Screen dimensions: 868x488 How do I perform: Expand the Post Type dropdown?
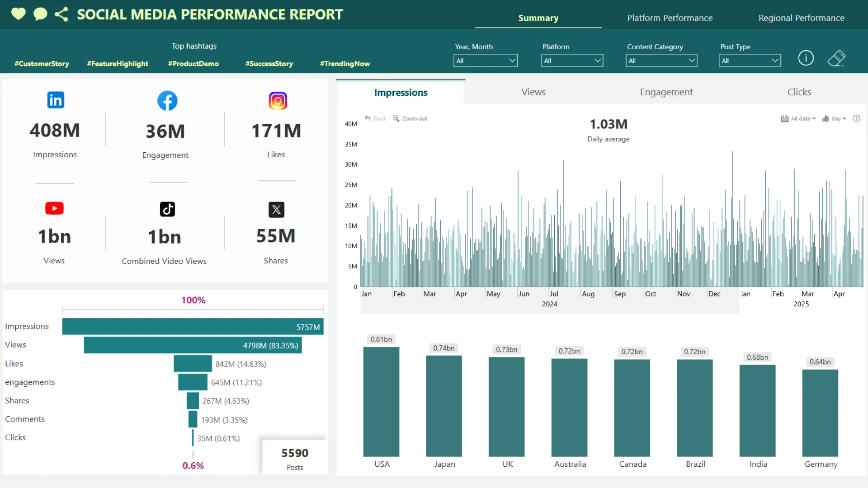click(x=750, y=61)
